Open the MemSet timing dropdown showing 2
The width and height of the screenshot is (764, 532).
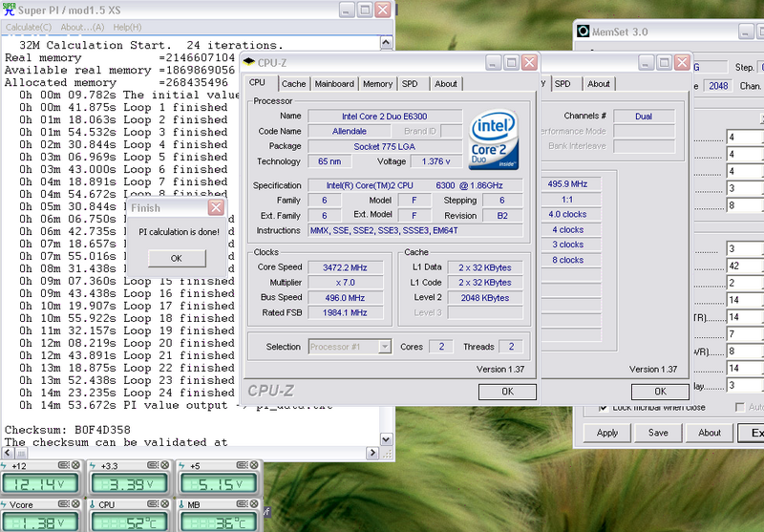point(745,283)
